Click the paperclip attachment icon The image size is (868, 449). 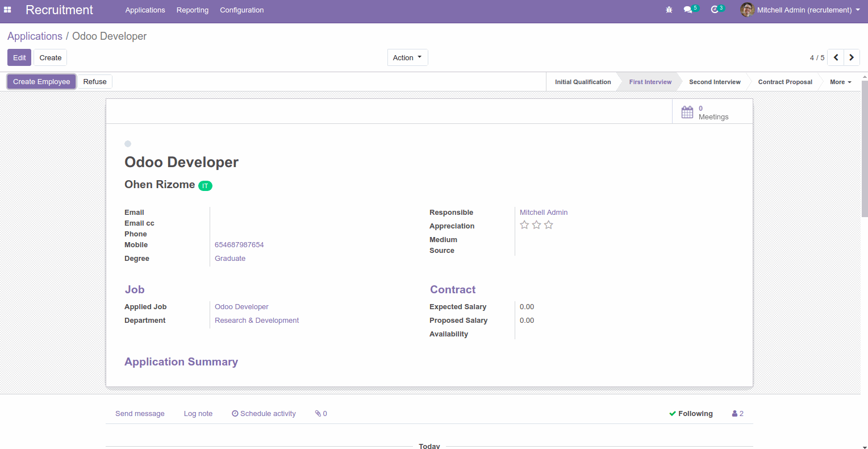[x=318, y=413]
